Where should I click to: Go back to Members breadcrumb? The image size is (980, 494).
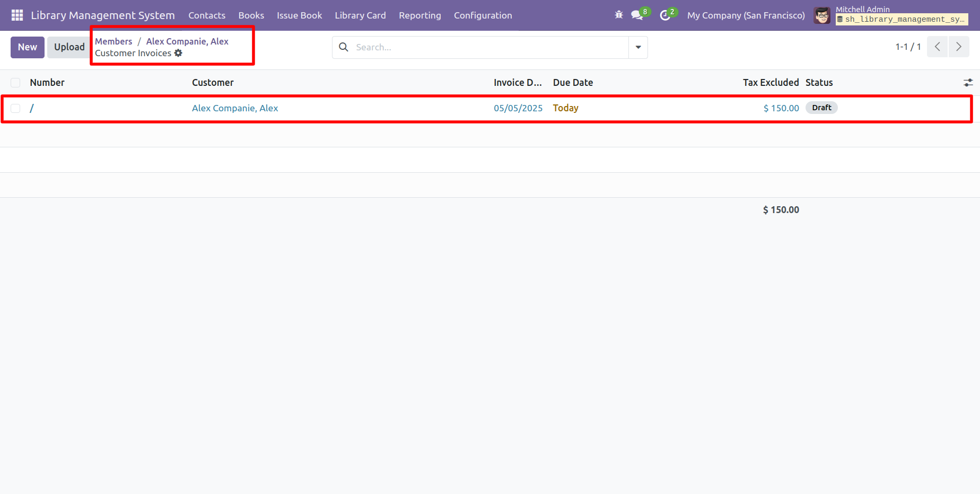[113, 41]
